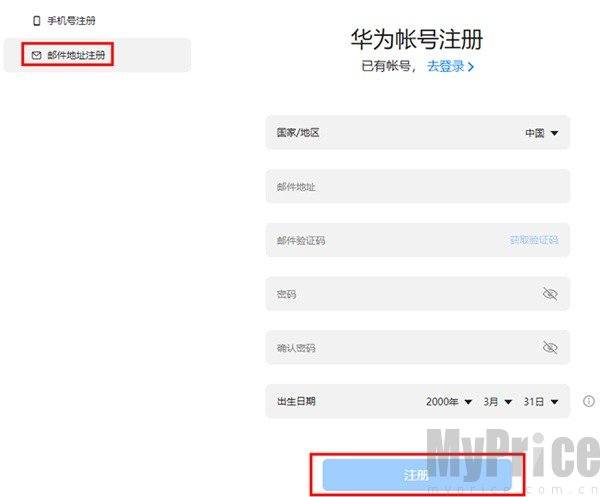Click the 注册 register button
Image resolution: width=600 pixels, height=497 pixels.
[x=417, y=475]
